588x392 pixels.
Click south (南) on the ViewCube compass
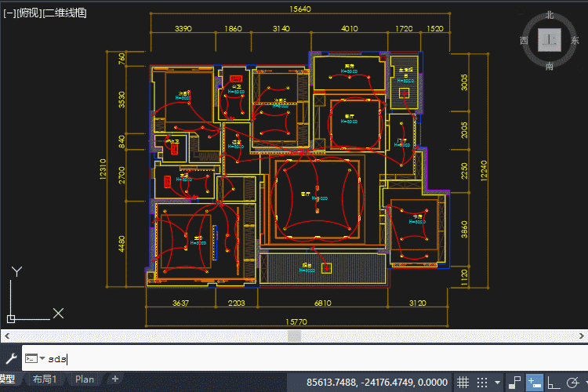(550, 66)
